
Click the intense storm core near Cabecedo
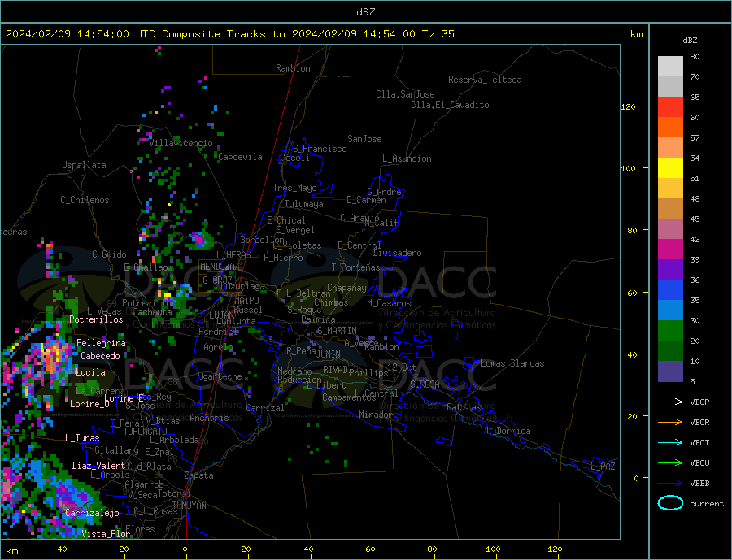pyautogui.click(x=51, y=358)
